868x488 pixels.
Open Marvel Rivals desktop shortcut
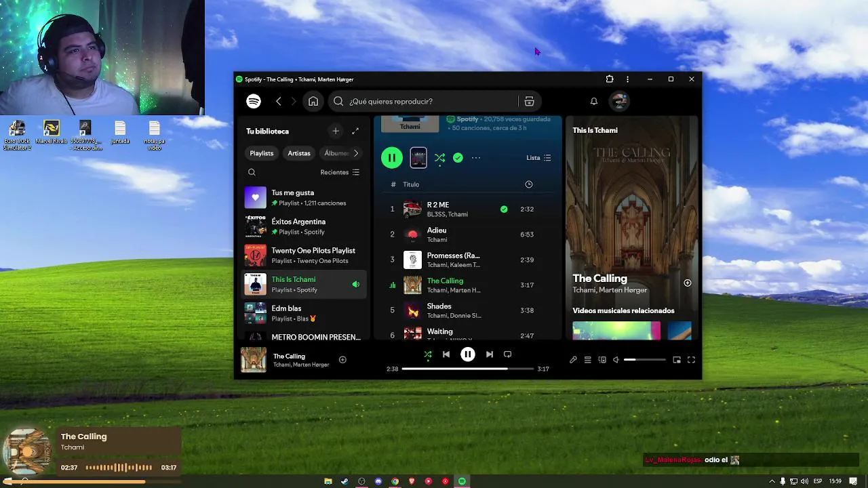click(51, 136)
